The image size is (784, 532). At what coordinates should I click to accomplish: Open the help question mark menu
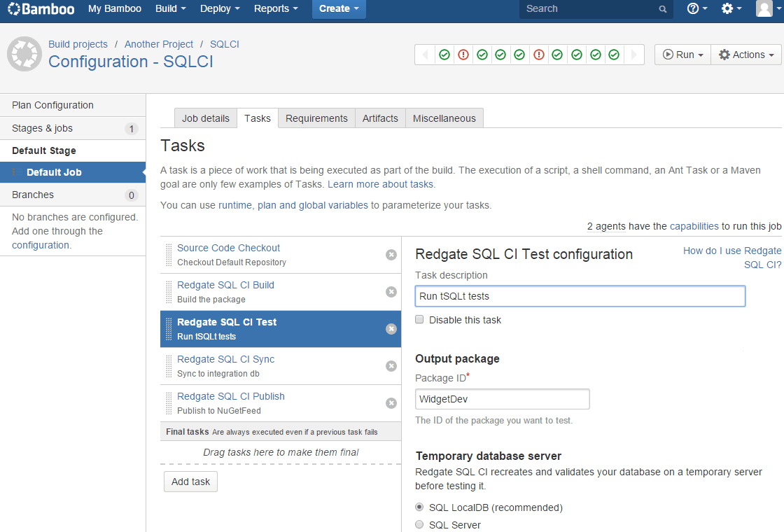tap(697, 9)
